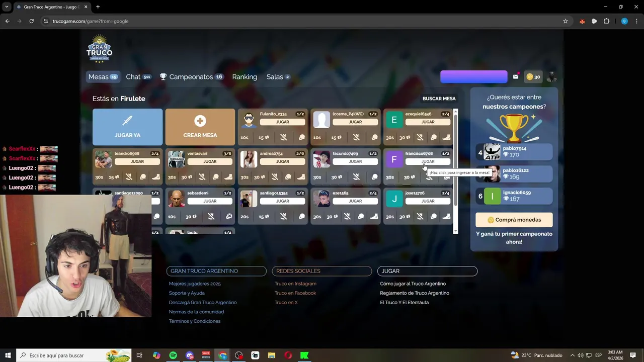Open Descargá Gran Truco Argentino link
This screenshot has height=362, width=644.
click(x=203, y=303)
